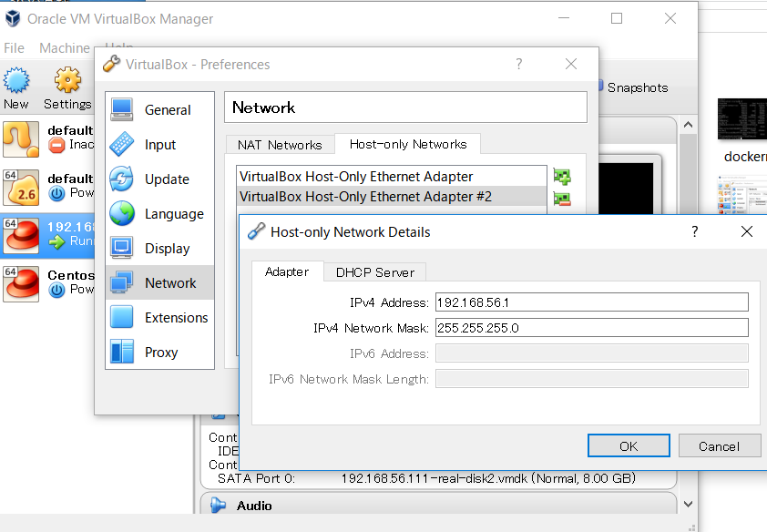Select the Centos VM icon
Image resolution: width=767 pixels, height=532 pixels.
21,284
